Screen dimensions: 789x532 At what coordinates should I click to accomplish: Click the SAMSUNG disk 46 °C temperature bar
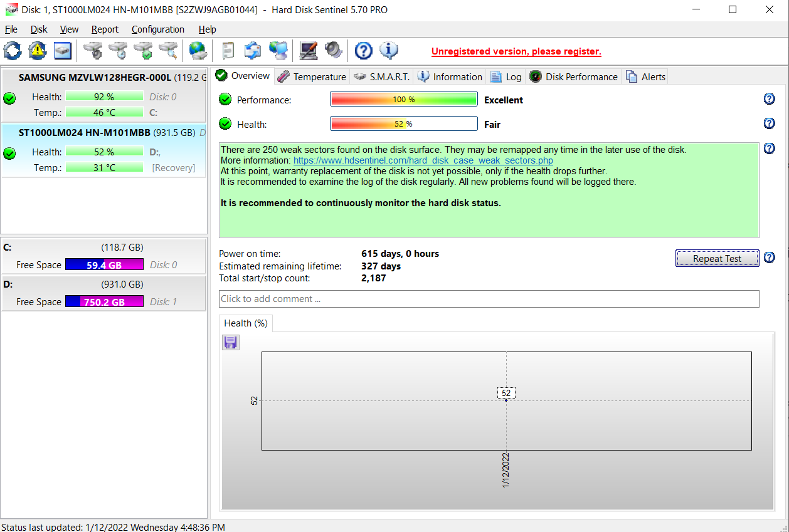click(104, 113)
